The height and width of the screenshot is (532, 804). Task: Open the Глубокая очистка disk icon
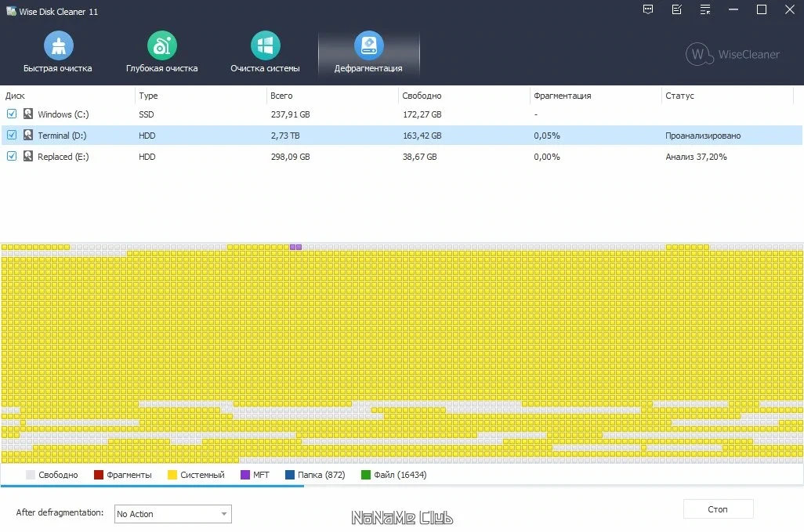tap(162, 45)
